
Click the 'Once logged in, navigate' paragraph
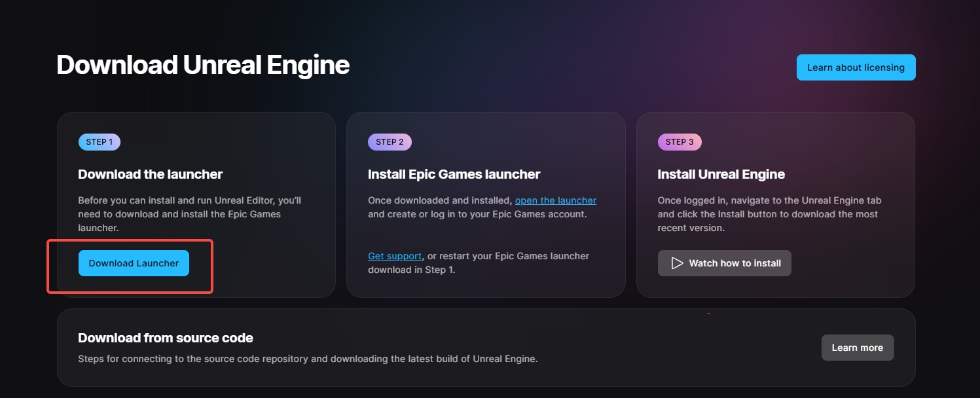pos(769,214)
